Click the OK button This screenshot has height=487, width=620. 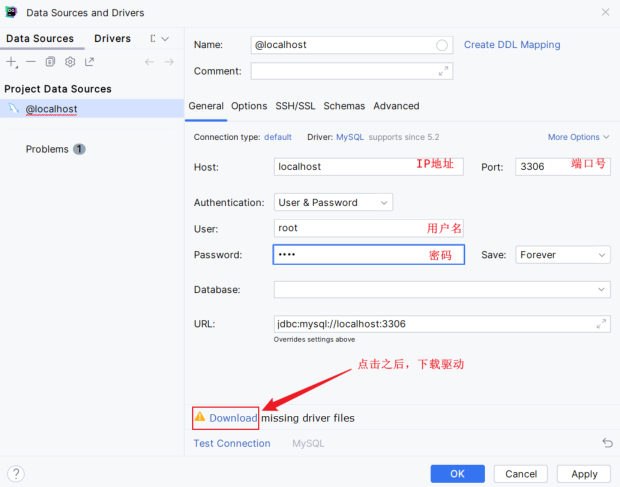click(457, 474)
